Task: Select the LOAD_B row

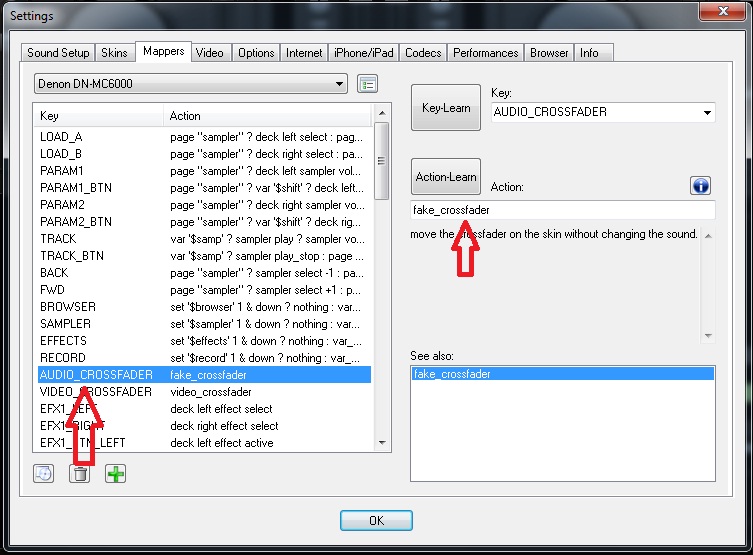Action: coord(204,154)
